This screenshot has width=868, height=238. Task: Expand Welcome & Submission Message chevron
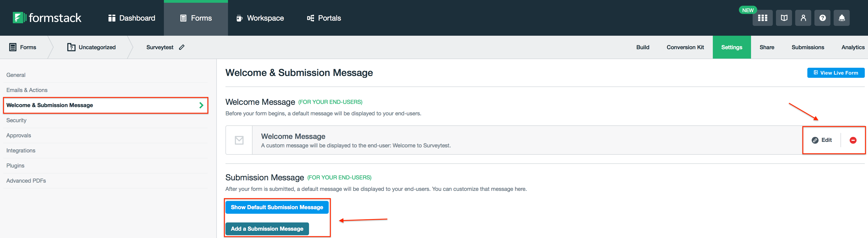click(201, 105)
